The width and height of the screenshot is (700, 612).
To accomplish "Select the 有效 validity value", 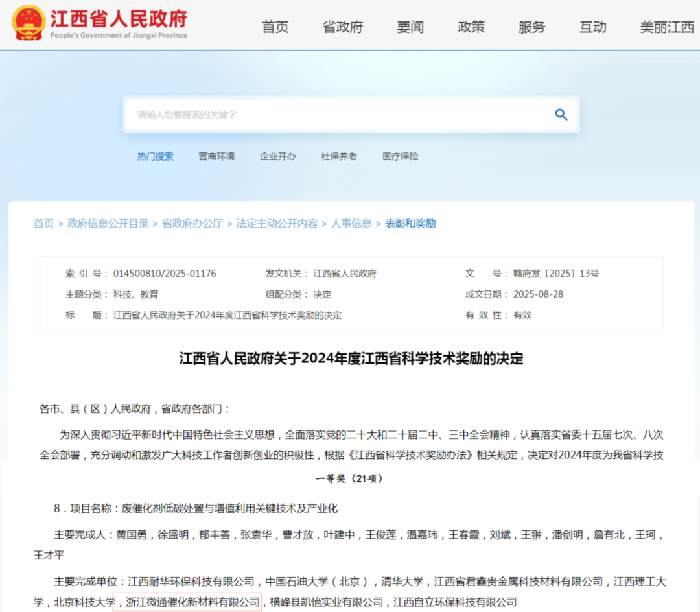I will [x=522, y=315].
